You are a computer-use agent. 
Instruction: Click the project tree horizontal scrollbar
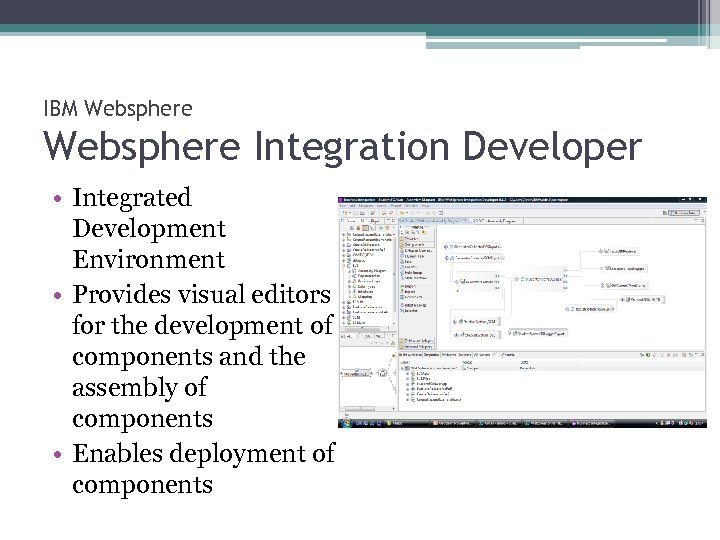pyautogui.click(x=367, y=328)
